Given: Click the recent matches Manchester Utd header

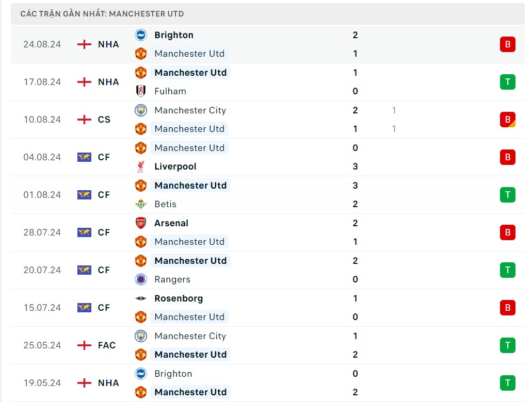Looking at the screenshot, I should pyautogui.click(x=102, y=14).
